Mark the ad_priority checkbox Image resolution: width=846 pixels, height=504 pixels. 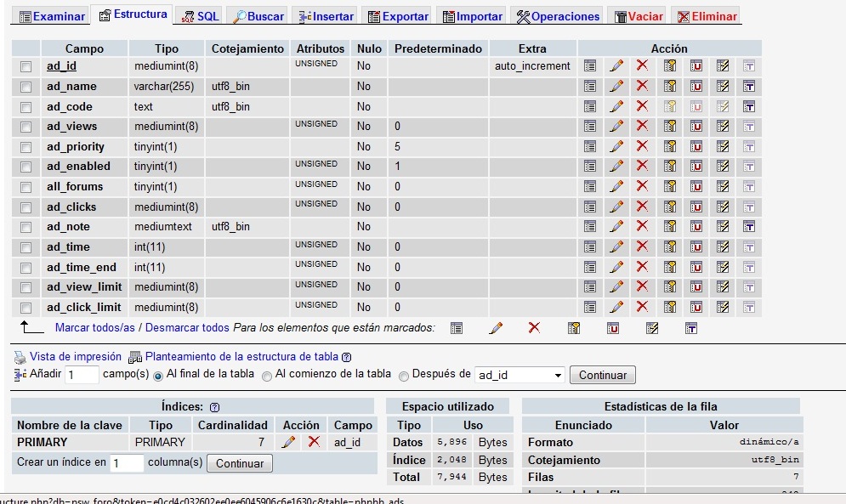26,147
